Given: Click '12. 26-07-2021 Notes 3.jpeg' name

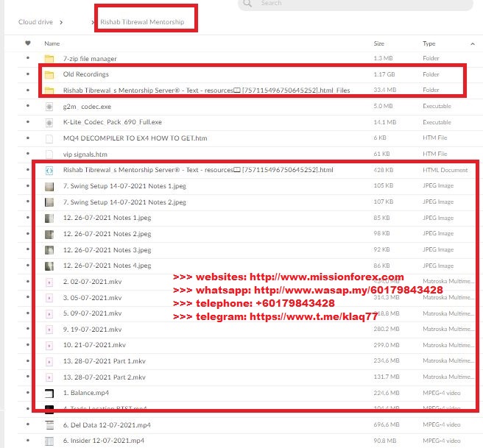Looking at the screenshot, I should point(107,250).
